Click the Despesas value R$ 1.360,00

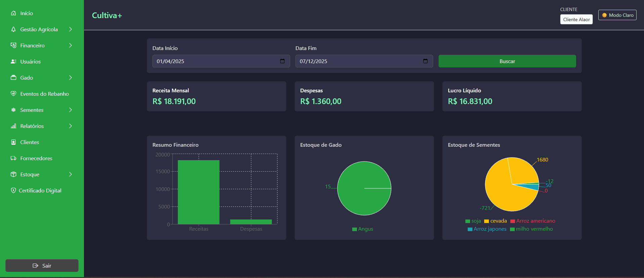(x=321, y=101)
